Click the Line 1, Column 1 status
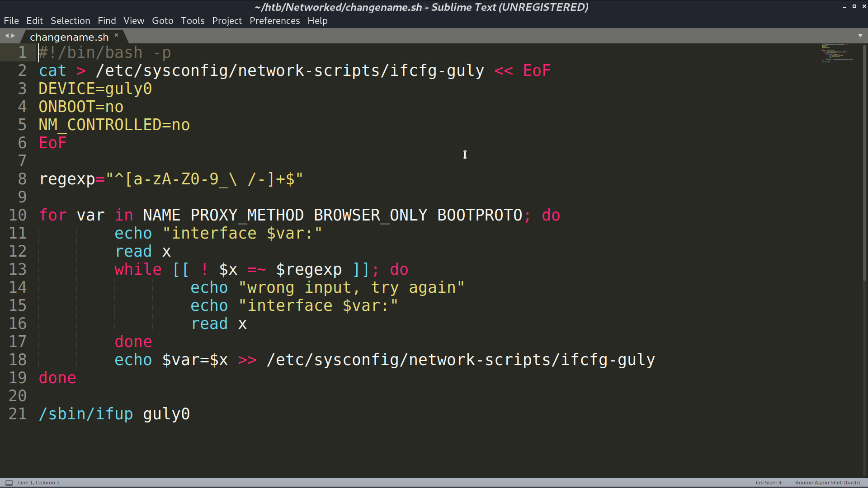Image resolution: width=868 pixels, height=488 pixels. coord(39,483)
